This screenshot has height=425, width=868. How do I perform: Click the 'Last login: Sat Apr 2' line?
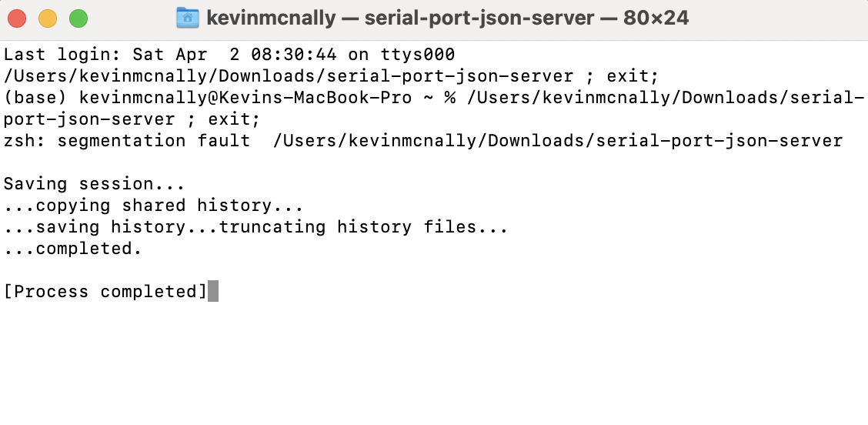tap(229, 55)
